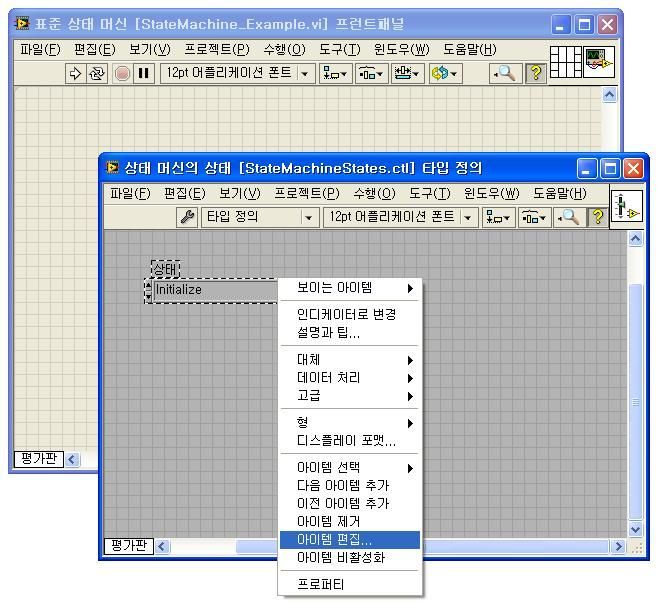The image size is (658, 602).
Task: Expand 형 submenu
Action: point(350,422)
